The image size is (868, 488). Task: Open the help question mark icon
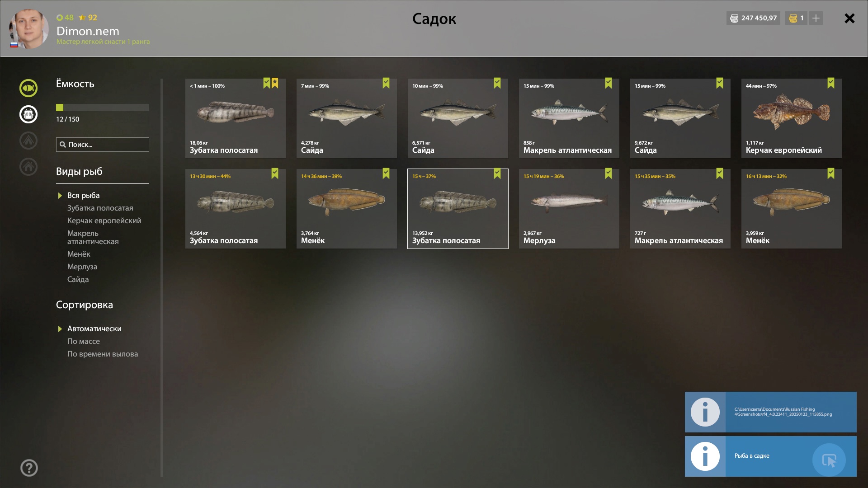pyautogui.click(x=29, y=468)
